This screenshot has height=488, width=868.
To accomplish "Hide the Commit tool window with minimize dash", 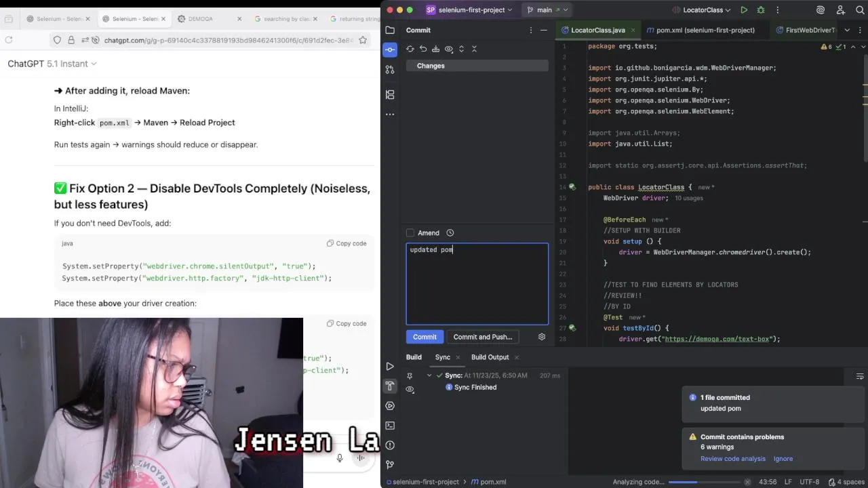I will (544, 30).
